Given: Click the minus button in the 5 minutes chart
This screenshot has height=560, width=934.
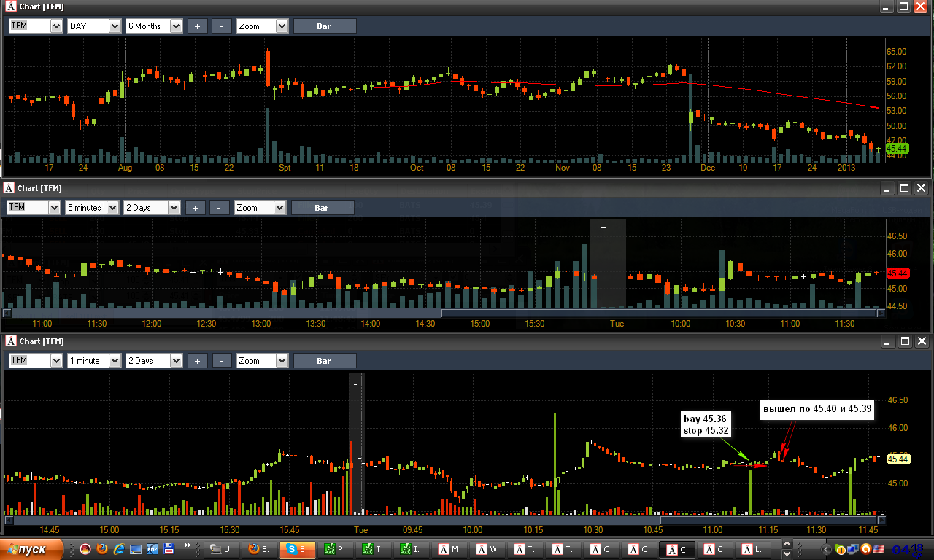Looking at the screenshot, I should point(219,208).
